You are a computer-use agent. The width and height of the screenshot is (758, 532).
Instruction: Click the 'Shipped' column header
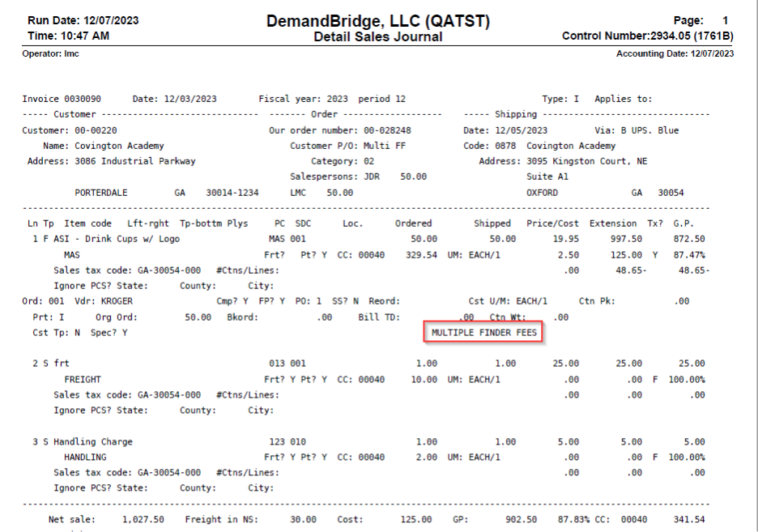click(492, 223)
